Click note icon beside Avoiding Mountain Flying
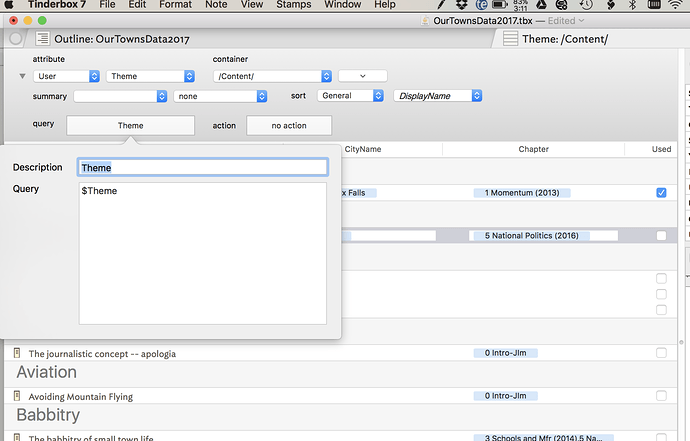This screenshot has height=441, width=690. tap(17, 396)
